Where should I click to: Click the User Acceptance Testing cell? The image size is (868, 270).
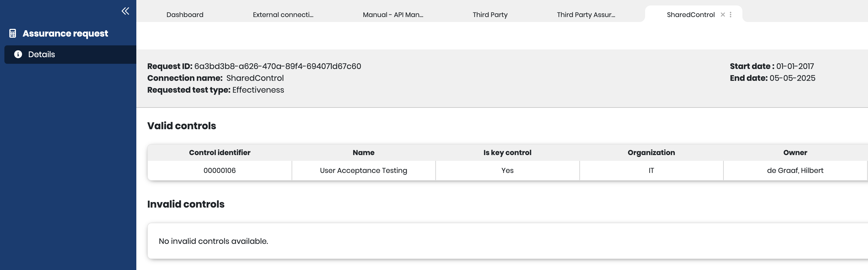pos(363,170)
